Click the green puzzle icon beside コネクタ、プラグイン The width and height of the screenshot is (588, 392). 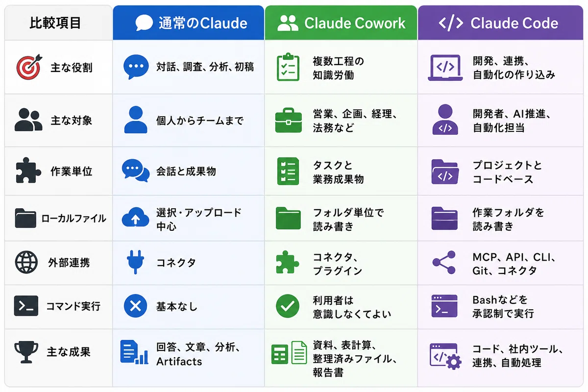288,262
